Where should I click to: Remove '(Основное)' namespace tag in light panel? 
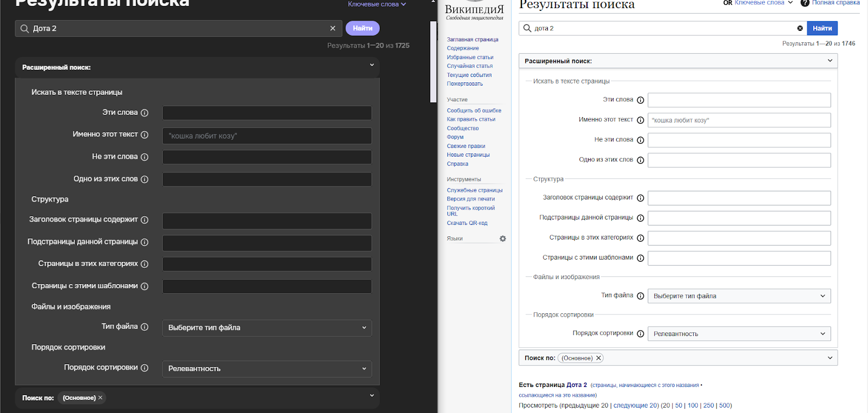click(598, 358)
